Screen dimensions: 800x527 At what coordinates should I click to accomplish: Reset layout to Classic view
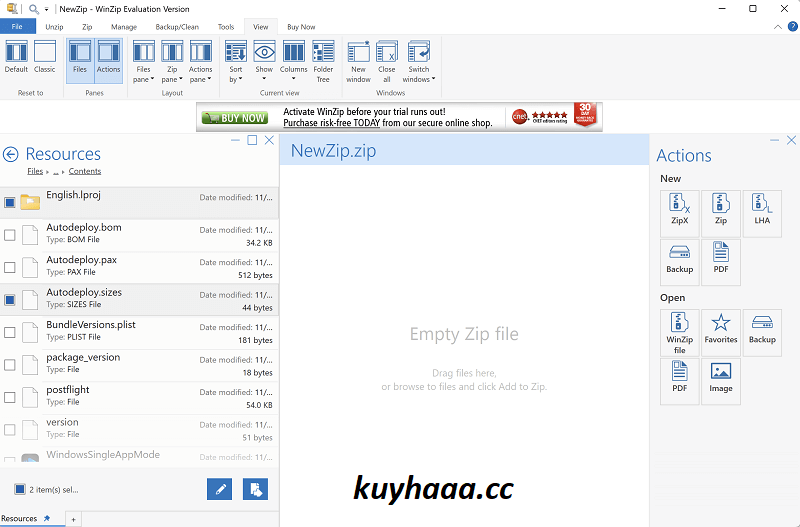[x=44, y=57]
